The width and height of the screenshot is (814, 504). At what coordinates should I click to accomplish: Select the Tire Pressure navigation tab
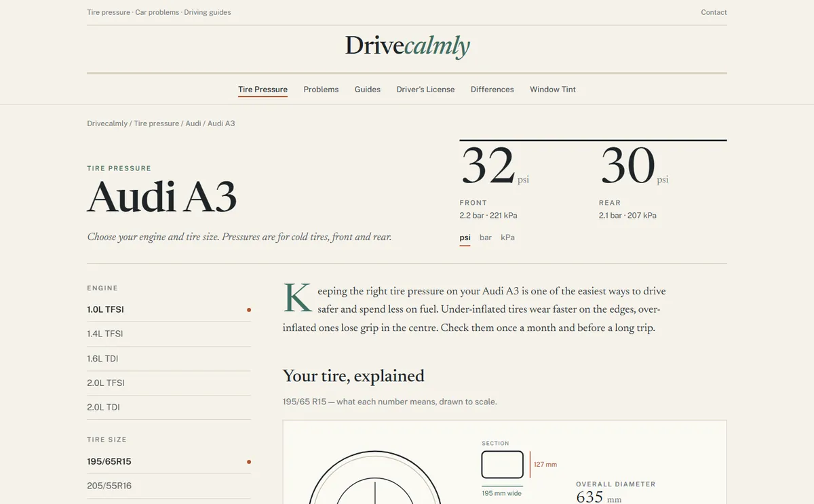[x=263, y=90]
